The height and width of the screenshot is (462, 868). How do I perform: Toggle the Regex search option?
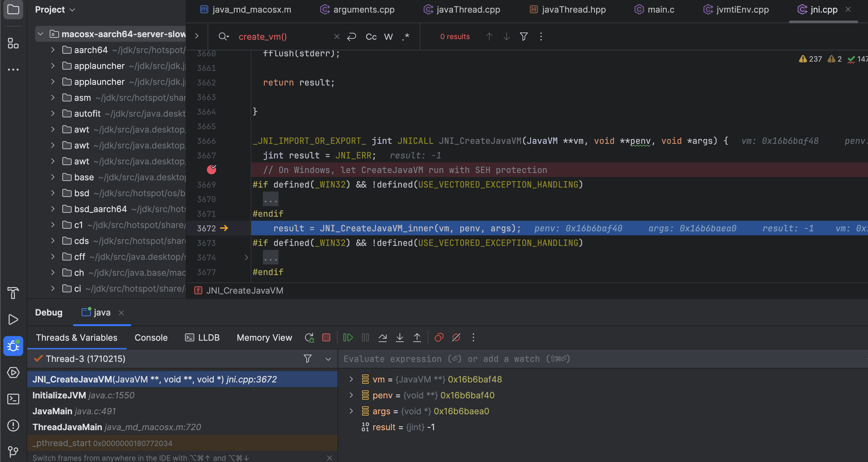coord(406,37)
